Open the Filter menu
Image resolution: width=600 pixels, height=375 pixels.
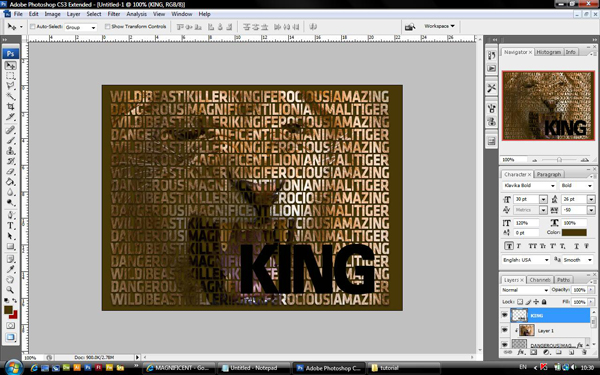tap(114, 14)
